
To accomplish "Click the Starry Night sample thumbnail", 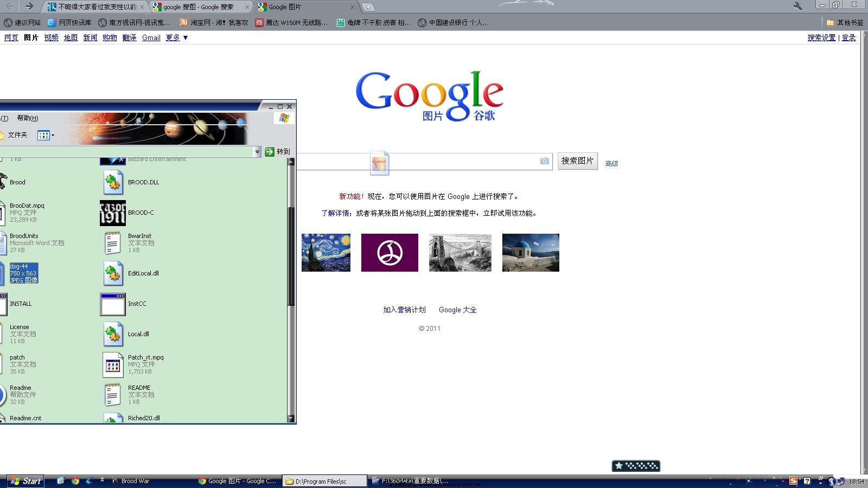I will click(x=326, y=253).
